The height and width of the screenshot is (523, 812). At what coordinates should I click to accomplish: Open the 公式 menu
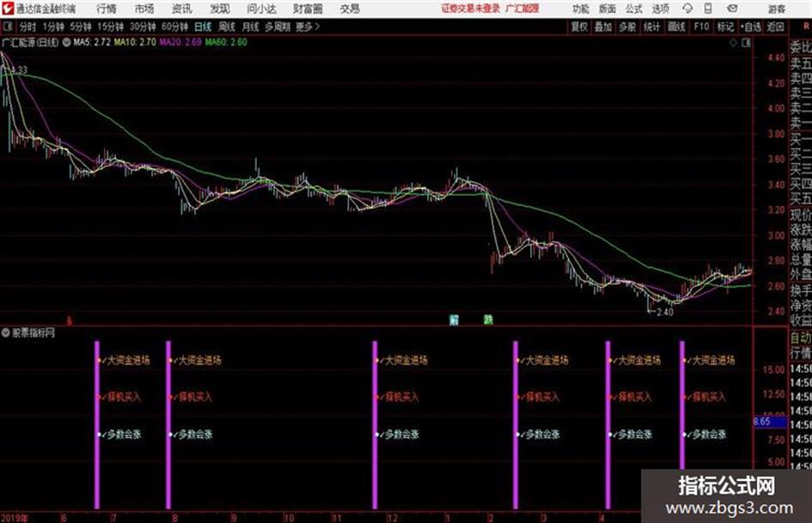coord(634,9)
